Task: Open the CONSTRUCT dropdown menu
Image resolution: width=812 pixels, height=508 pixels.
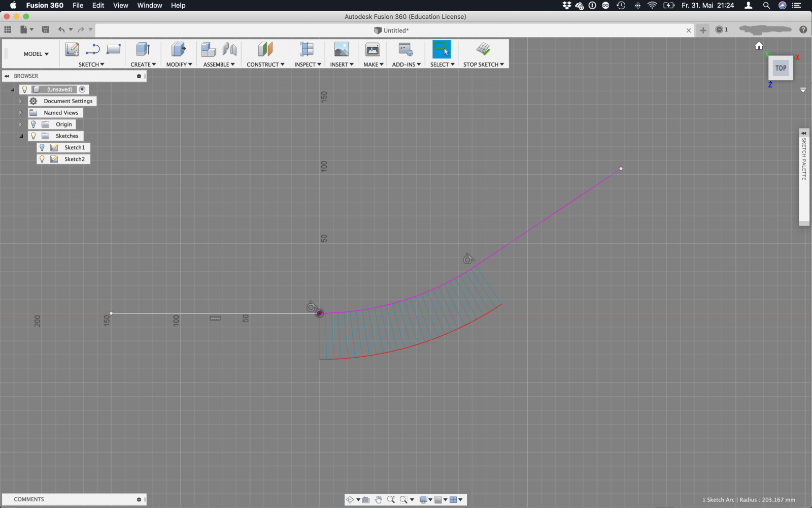Action: [x=265, y=65]
